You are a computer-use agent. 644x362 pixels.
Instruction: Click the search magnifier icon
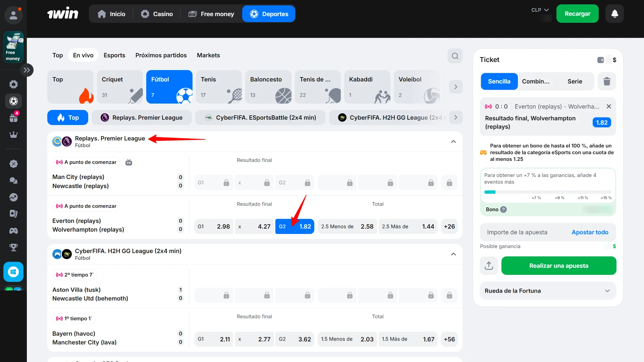(x=455, y=56)
